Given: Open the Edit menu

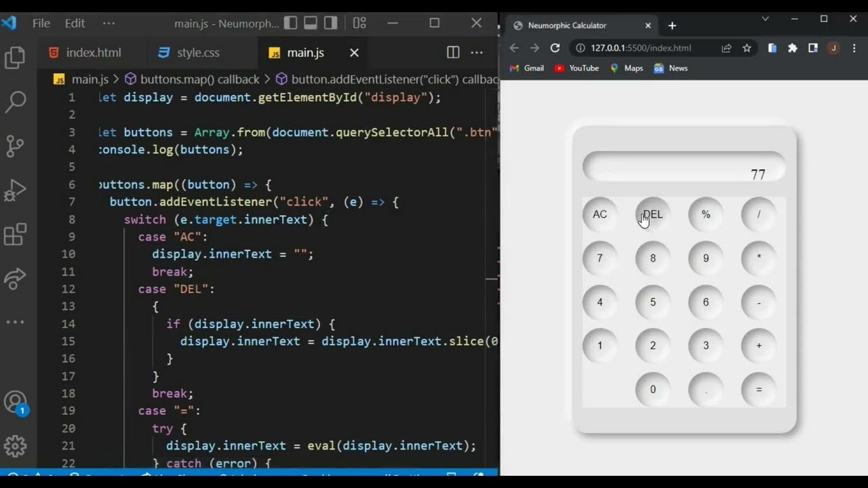Looking at the screenshot, I should [x=75, y=23].
